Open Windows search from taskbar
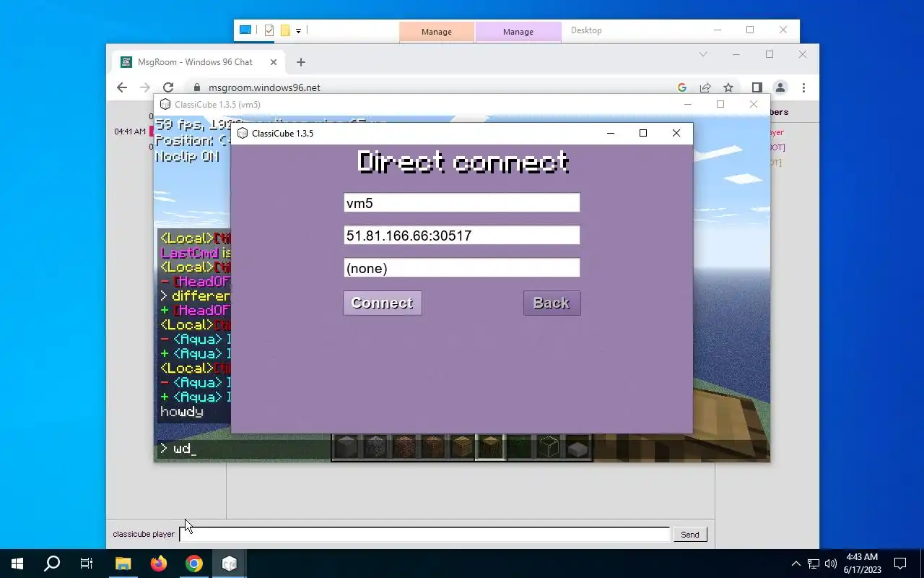This screenshot has width=924, height=578. tap(52, 564)
